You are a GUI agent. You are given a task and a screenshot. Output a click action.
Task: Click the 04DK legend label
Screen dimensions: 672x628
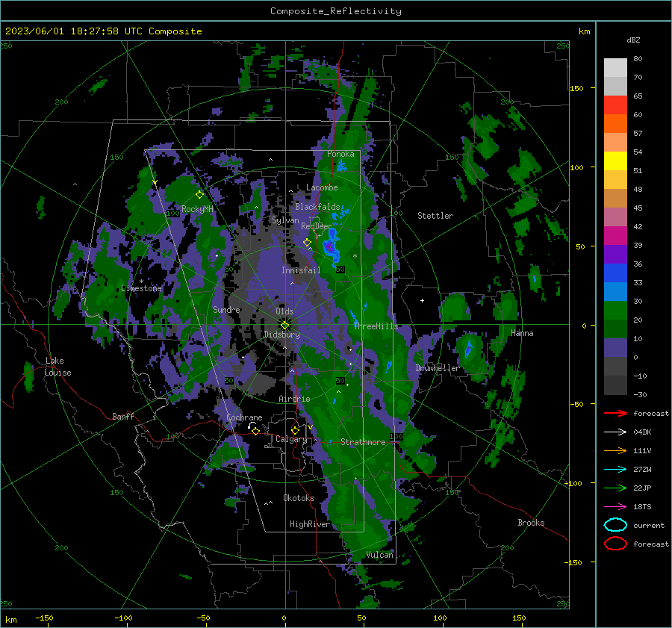click(642, 432)
